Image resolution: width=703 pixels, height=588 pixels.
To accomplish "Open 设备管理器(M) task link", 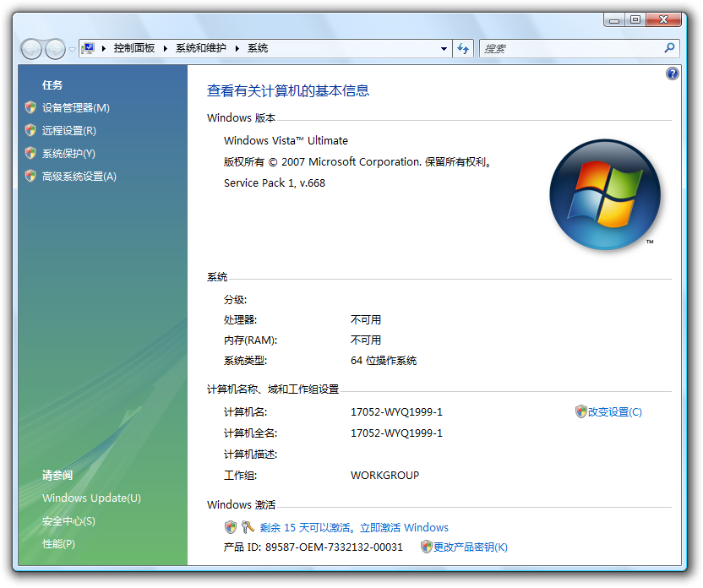I will coord(76,107).
